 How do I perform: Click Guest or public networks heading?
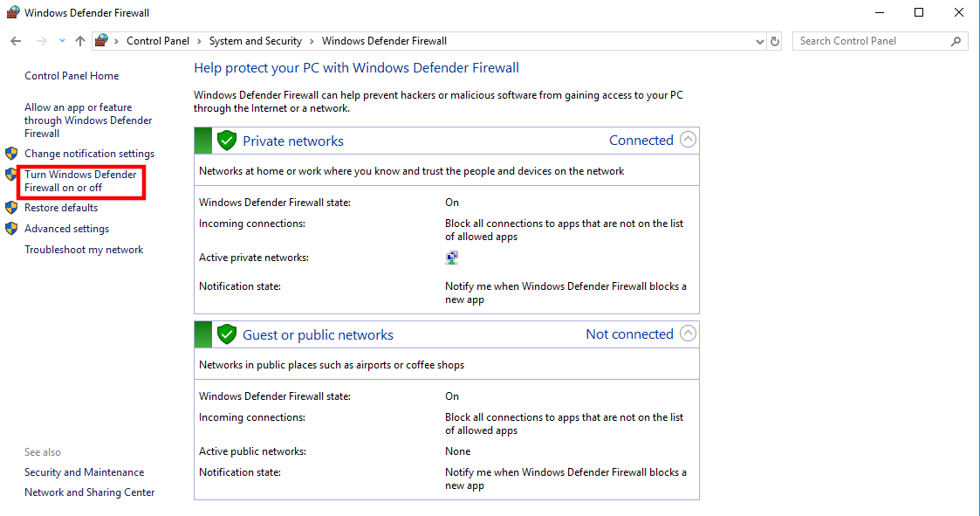(x=318, y=334)
